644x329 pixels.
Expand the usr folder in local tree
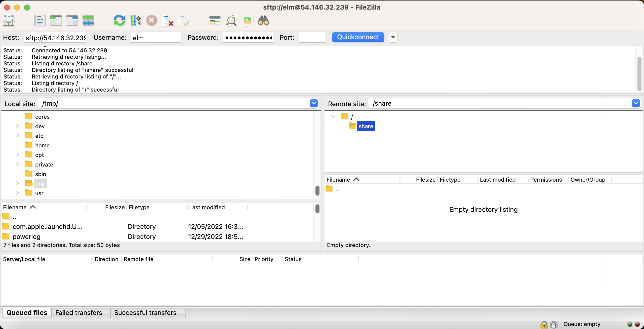[18, 193]
